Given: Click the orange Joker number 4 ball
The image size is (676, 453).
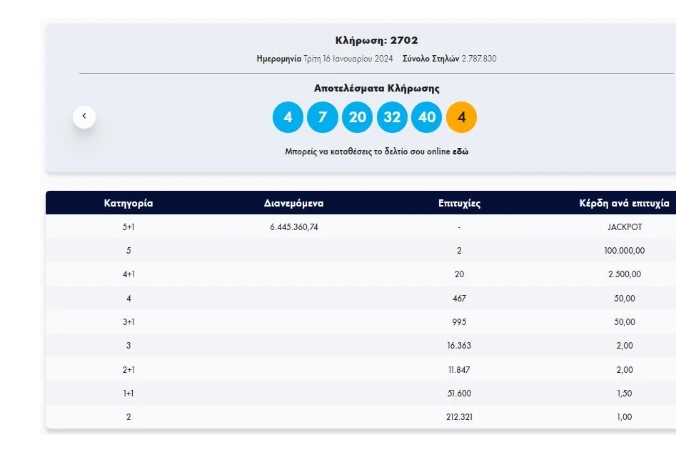Looking at the screenshot, I should (x=461, y=117).
